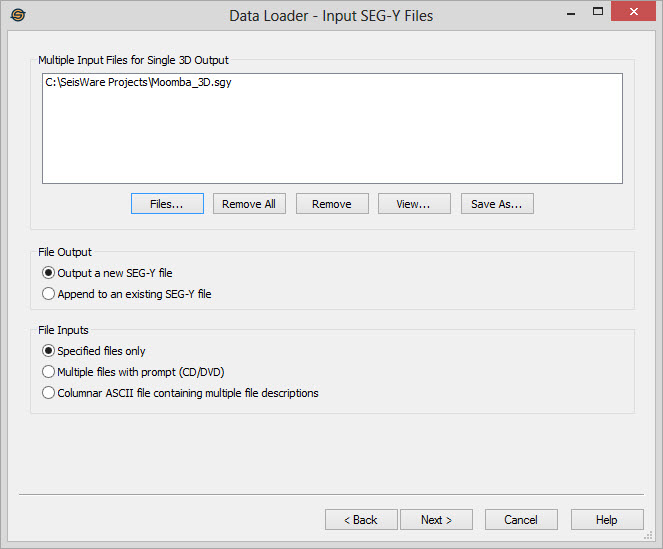
Task: Choose Append to an existing SEG-Y file
Action: point(48,294)
